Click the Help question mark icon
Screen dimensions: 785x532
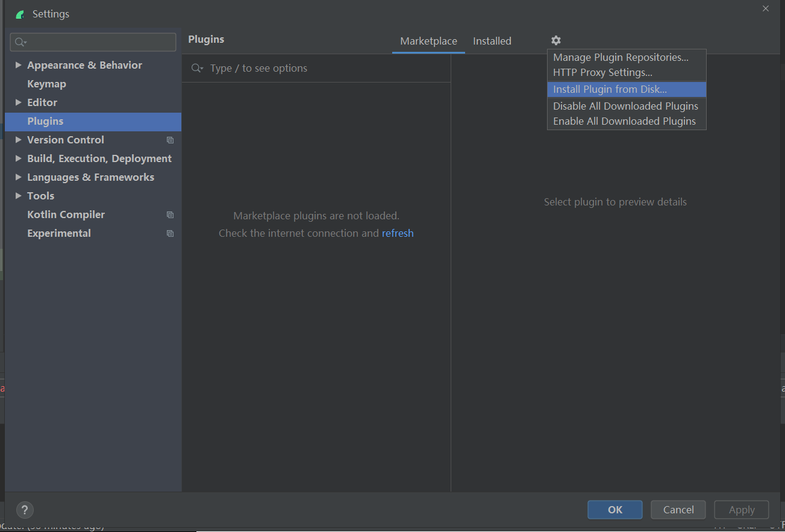point(24,510)
